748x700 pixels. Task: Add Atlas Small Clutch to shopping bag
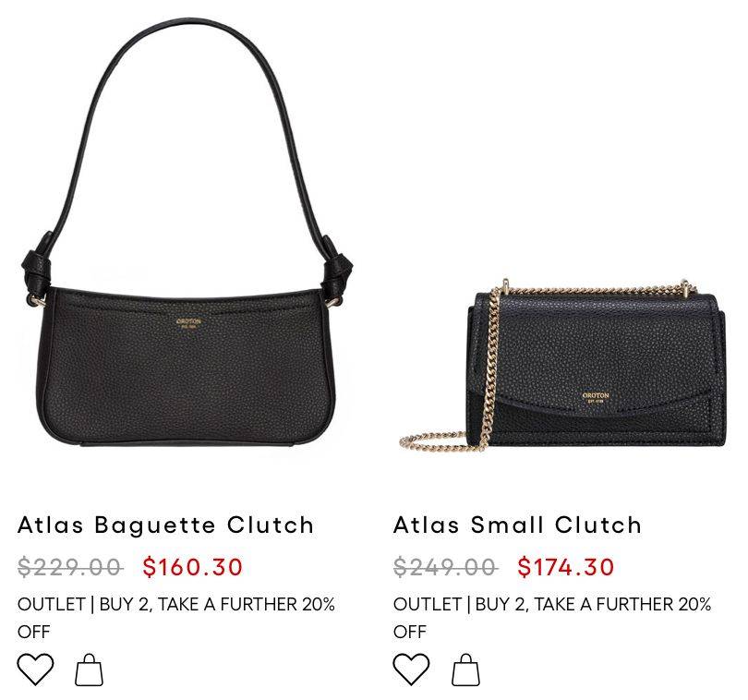pos(465,670)
